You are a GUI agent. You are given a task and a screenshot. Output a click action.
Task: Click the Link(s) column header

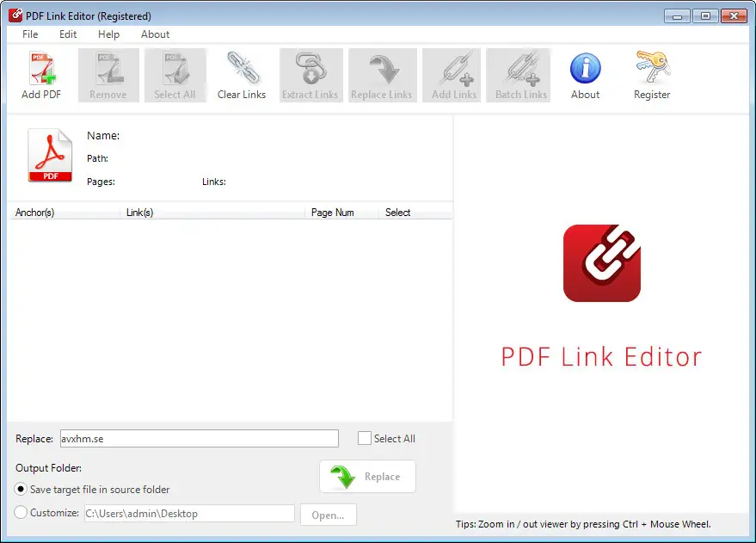(212, 213)
